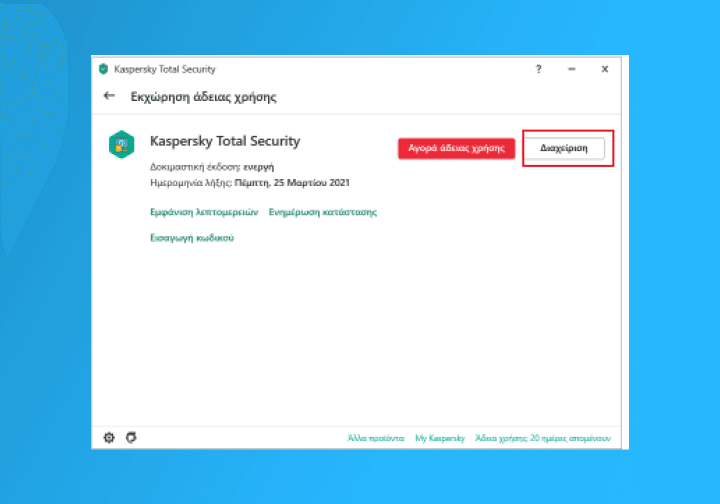720x504 pixels.
Task: Open the Εμφάνιση λεπτομερειών link
Action: (204, 212)
